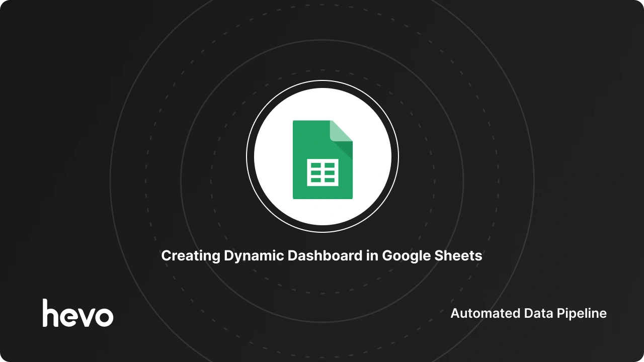Click the Hevo logo

pyautogui.click(x=78, y=313)
